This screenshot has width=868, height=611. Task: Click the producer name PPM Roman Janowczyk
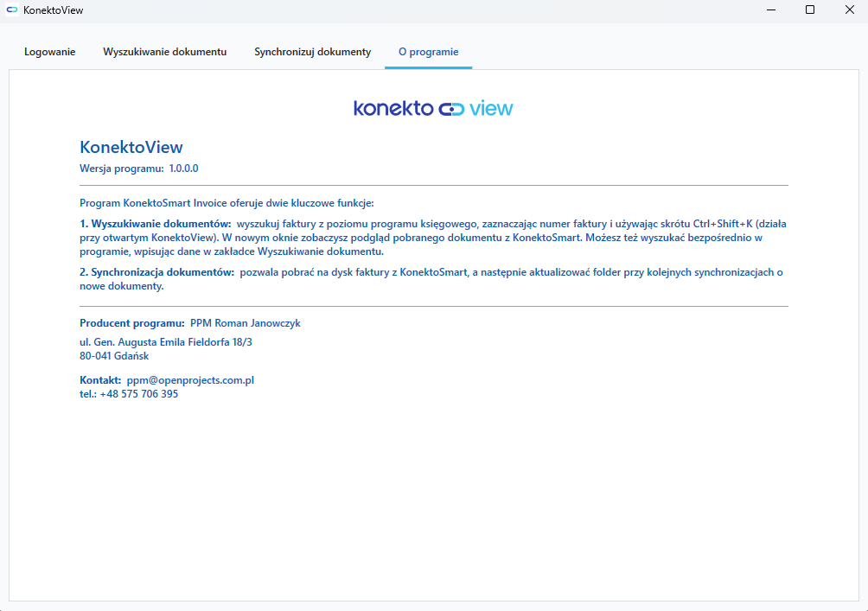[x=245, y=323]
